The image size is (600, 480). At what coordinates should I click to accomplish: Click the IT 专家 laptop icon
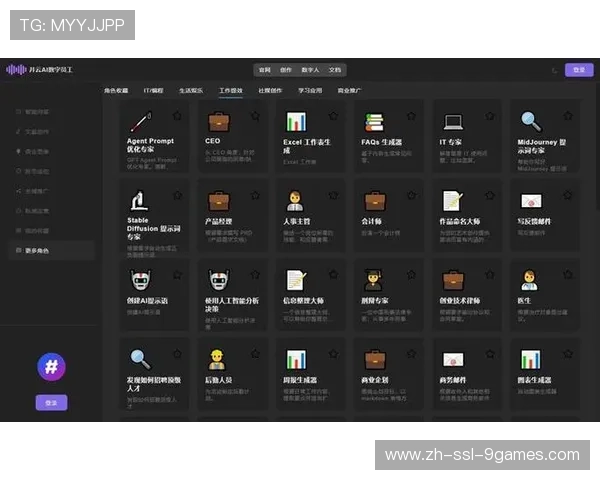pyautogui.click(x=453, y=122)
